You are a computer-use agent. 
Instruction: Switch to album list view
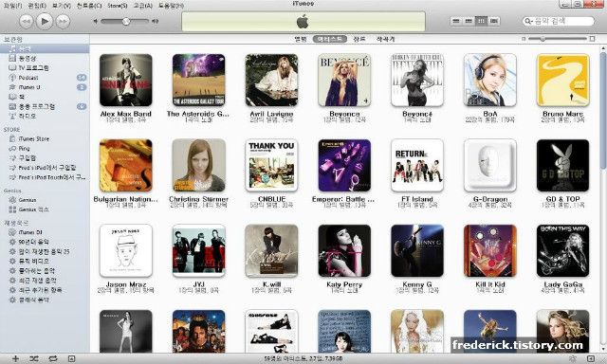pos(469,21)
